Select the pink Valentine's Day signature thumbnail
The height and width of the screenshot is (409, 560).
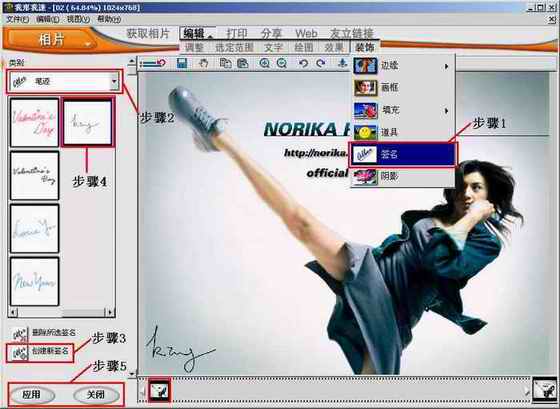34,123
